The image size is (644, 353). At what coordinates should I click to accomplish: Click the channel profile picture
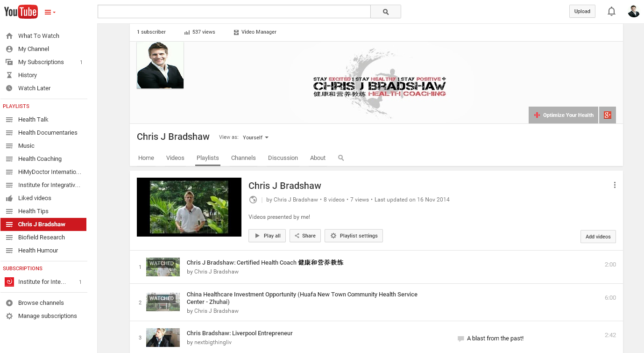click(x=160, y=65)
